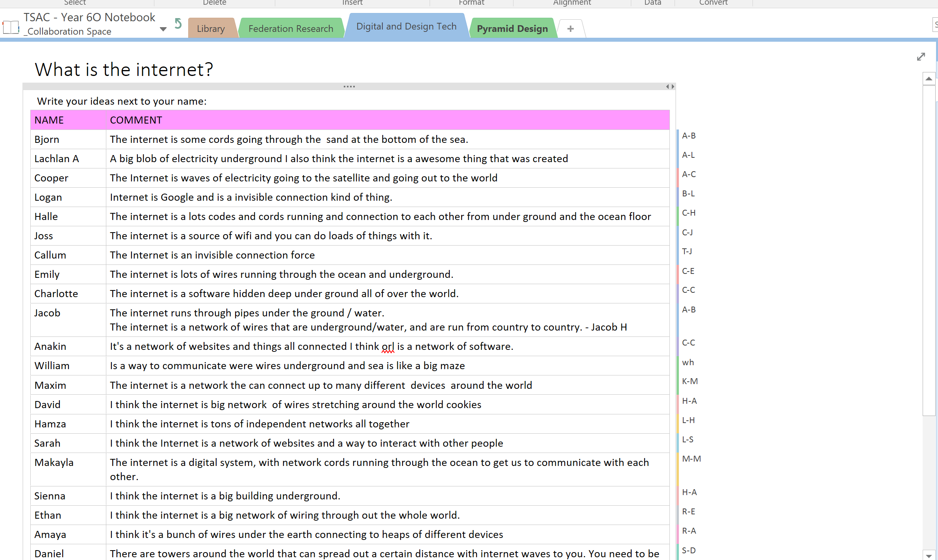The width and height of the screenshot is (938, 560).
Task: Grab the note container drag handle dots
Action: (349, 86)
